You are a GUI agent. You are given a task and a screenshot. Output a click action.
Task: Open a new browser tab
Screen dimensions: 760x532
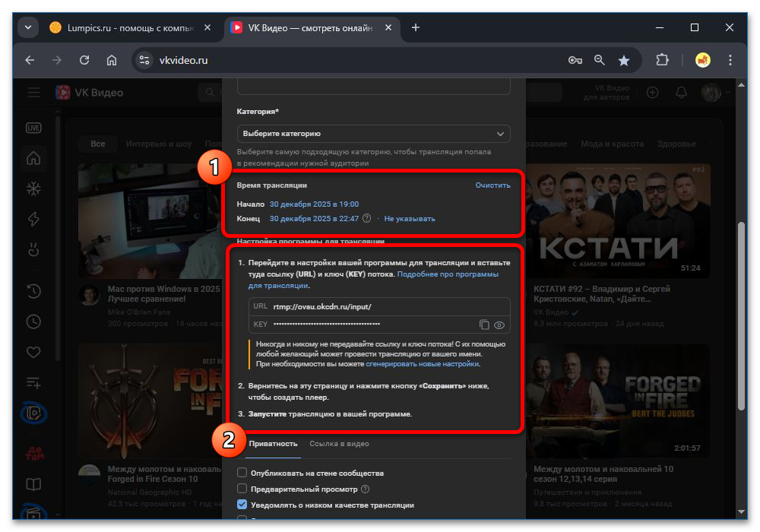pos(416,27)
